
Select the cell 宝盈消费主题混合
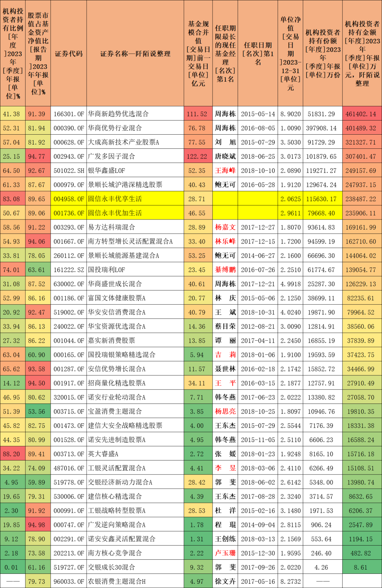(x=135, y=411)
